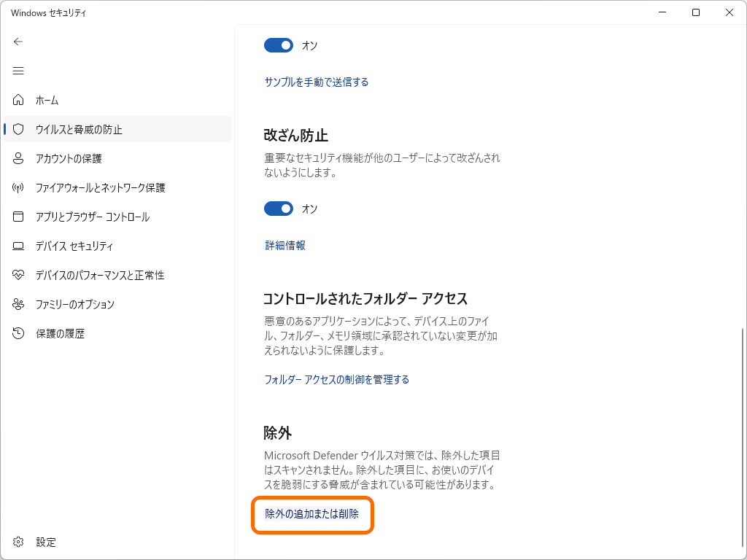Select ウイルスと脅威の防止 in the sidebar
Viewport: 747px width, 560px height.
117,129
